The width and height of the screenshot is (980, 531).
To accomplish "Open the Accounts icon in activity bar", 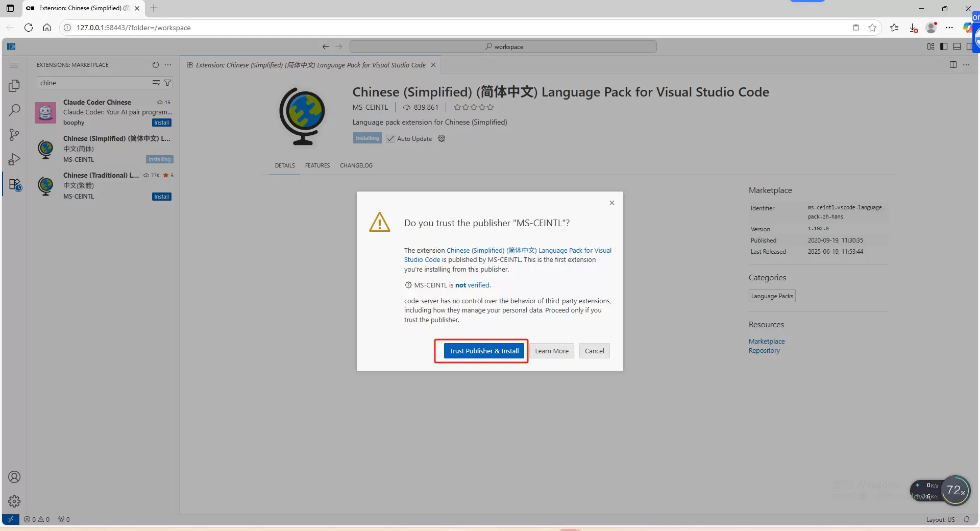I will pyautogui.click(x=14, y=477).
